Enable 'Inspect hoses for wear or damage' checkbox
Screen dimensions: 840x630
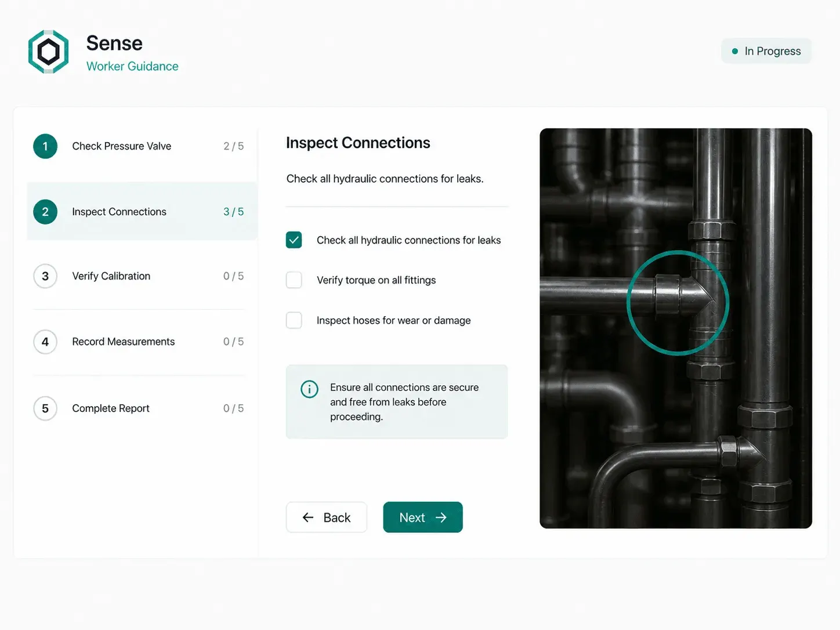(294, 320)
